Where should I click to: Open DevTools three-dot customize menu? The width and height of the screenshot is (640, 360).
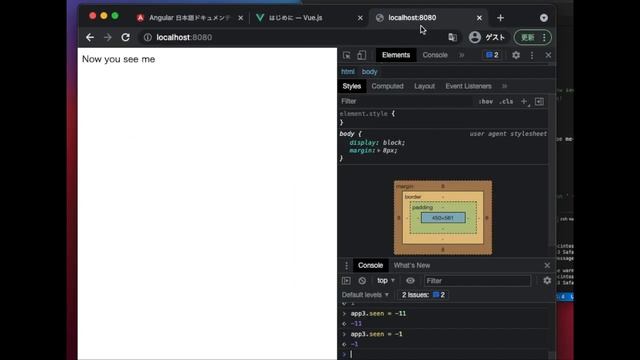tap(532, 55)
